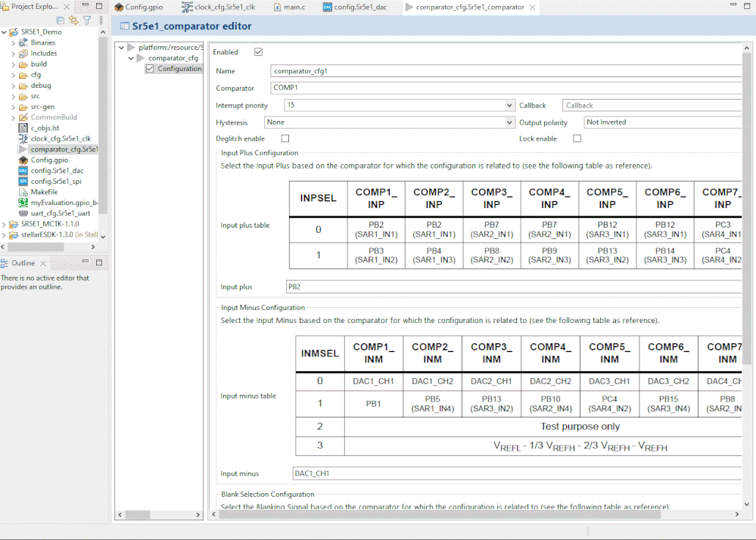
Task: Expand the SR5E1_MCTK-1.1.0 project
Action: pyautogui.click(x=4, y=225)
